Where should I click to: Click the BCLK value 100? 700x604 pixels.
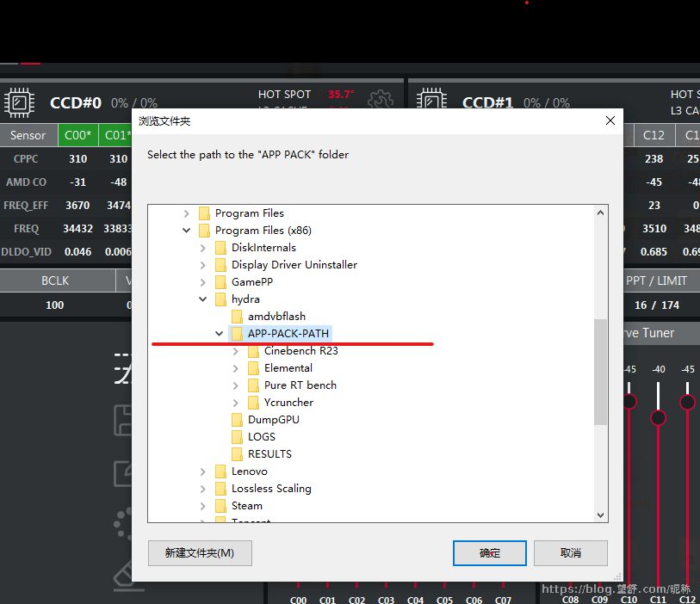click(x=55, y=305)
